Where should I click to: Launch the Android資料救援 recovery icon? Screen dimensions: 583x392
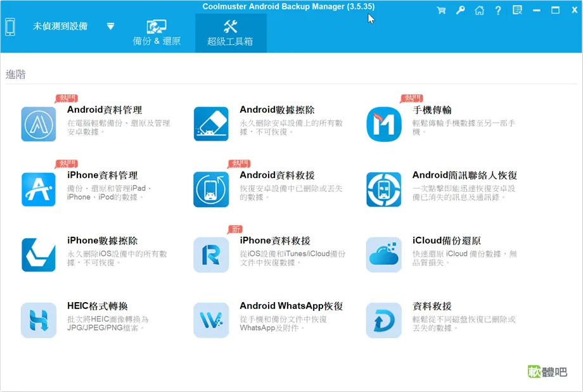pos(211,189)
